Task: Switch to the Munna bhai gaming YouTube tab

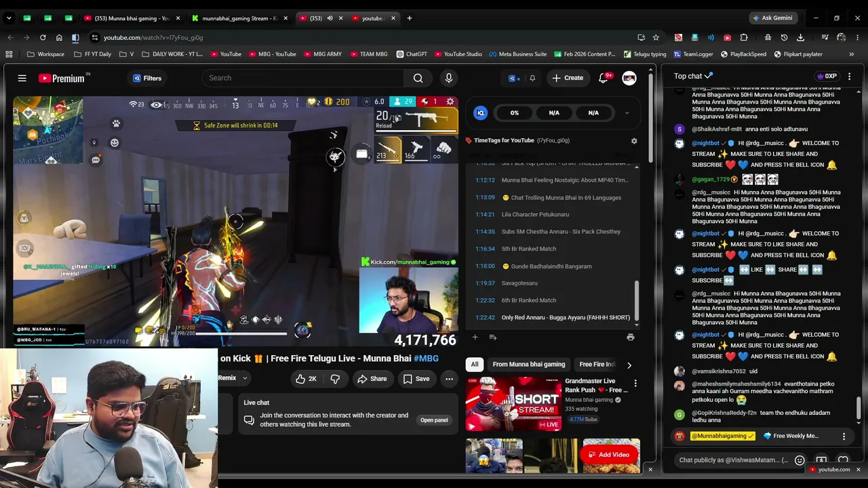Action: [130, 18]
